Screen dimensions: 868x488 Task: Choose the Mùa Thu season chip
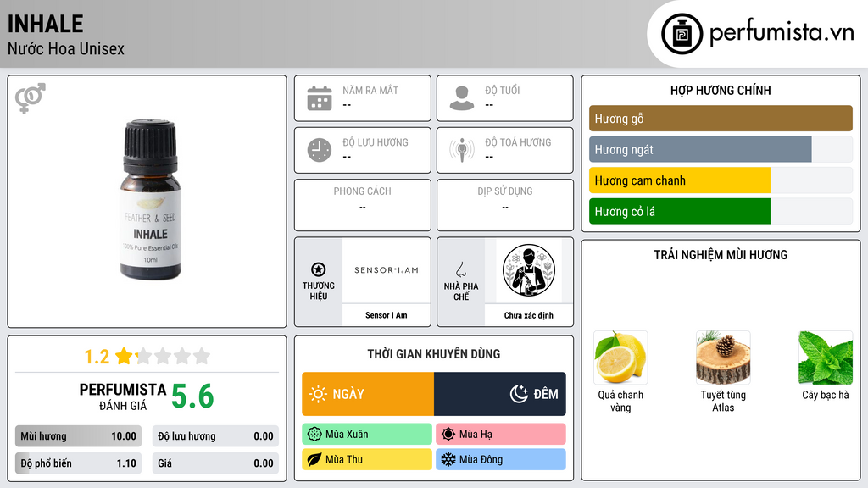(367, 459)
